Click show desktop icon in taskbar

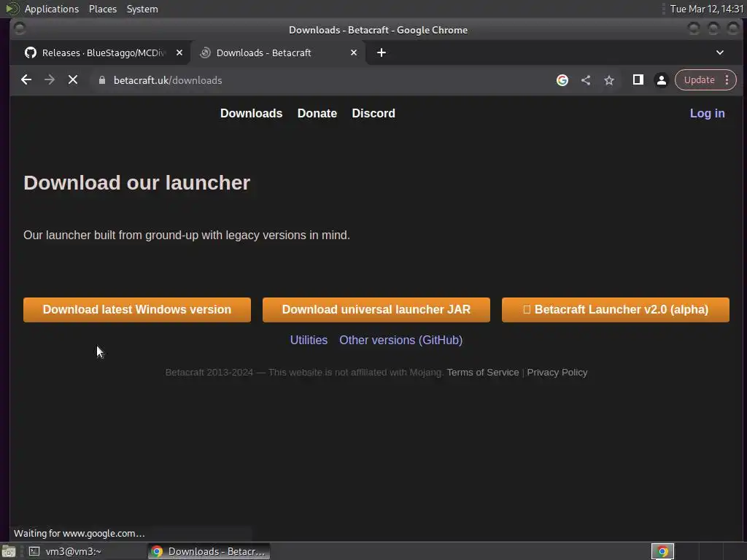point(9,551)
